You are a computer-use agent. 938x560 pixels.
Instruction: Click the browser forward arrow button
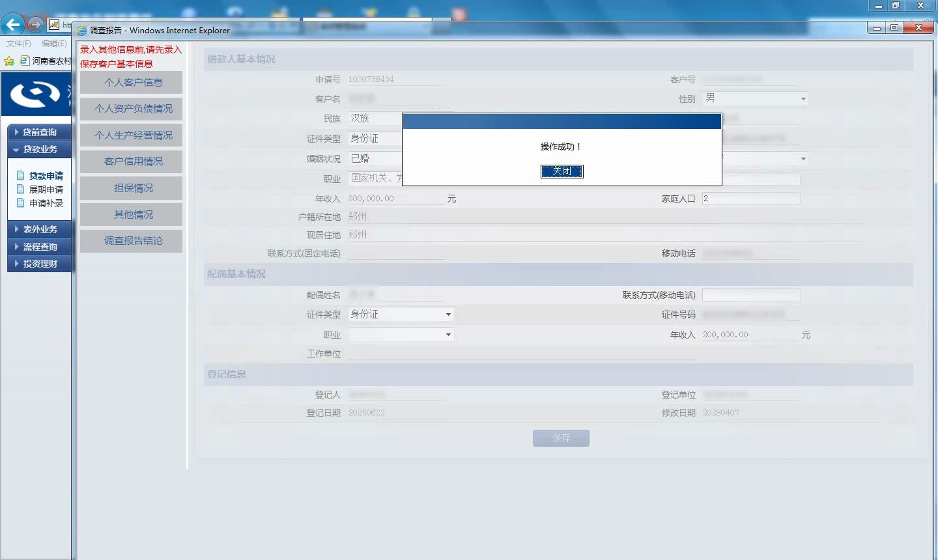[x=35, y=25]
